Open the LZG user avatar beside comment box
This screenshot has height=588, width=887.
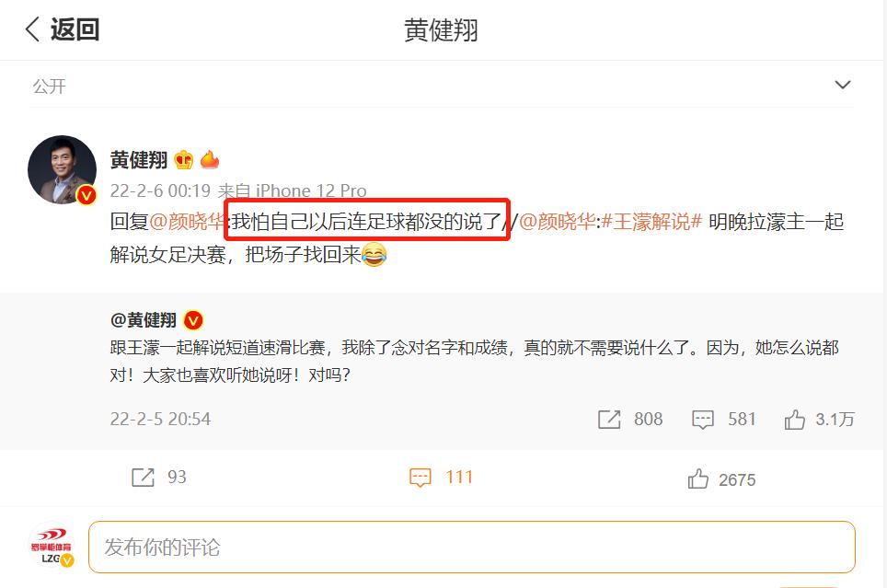(x=52, y=546)
